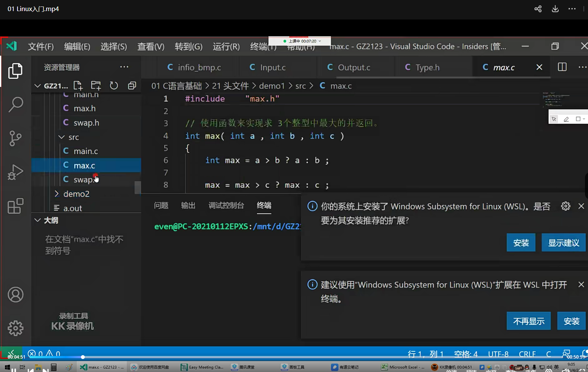This screenshot has height=372, width=588.
Task: Select the pen tool in annotation toolbar
Action: tap(566, 119)
